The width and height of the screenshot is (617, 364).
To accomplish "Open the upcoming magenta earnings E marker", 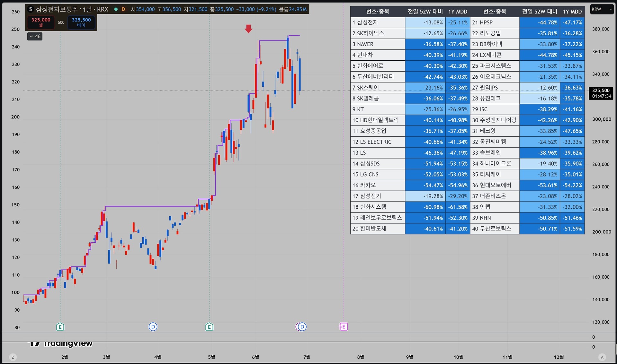I will tap(344, 327).
